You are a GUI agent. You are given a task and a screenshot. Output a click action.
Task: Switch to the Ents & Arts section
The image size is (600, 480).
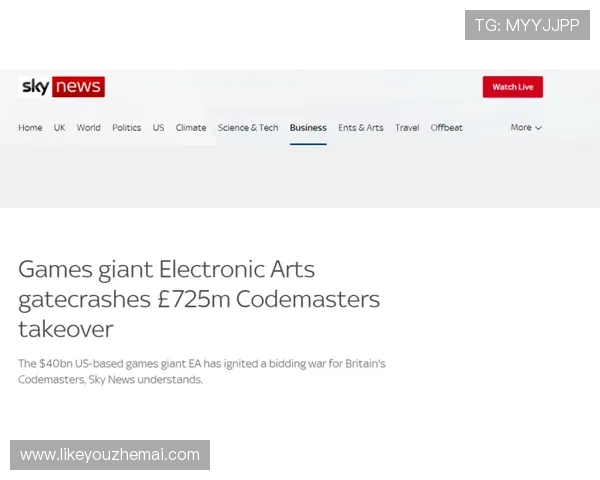pos(361,128)
